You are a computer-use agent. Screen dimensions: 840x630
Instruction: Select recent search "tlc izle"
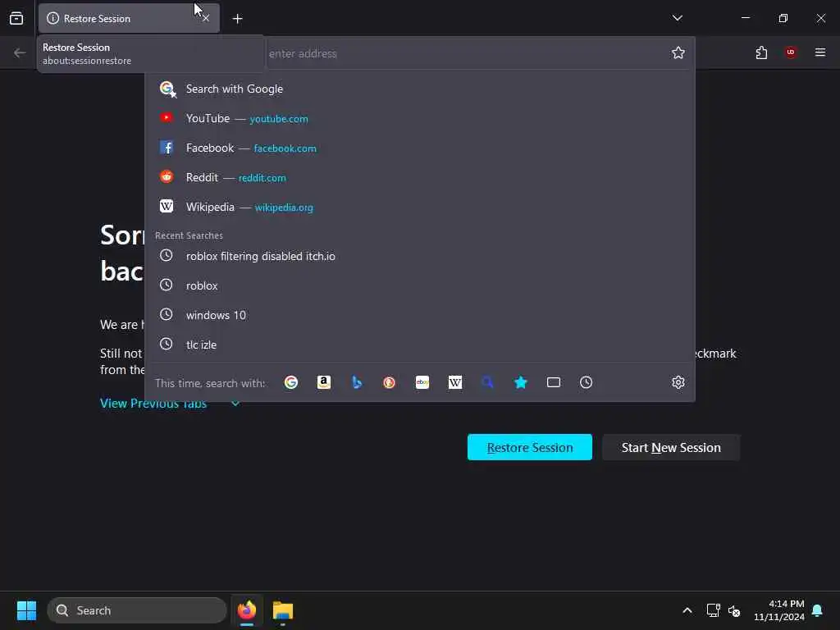click(420, 345)
